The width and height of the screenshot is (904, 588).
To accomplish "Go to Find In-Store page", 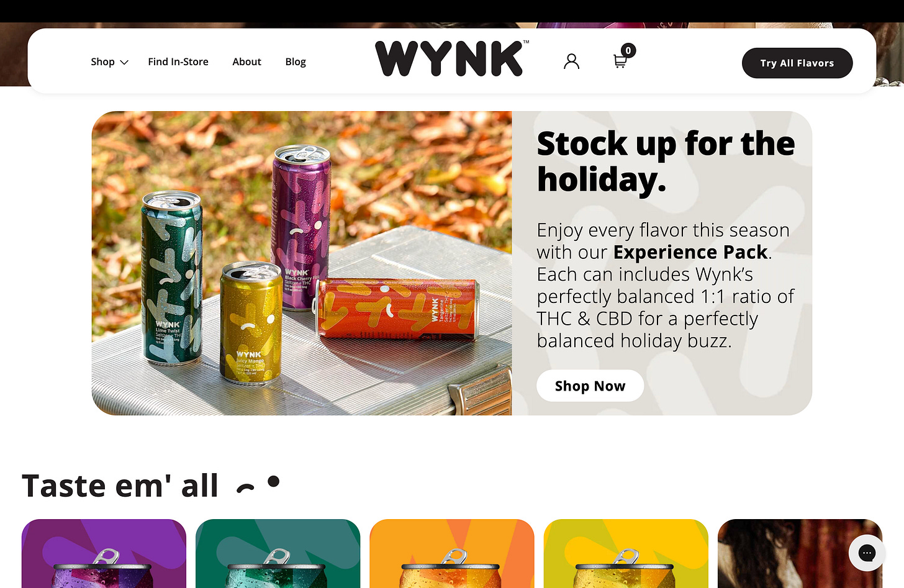I will [178, 61].
